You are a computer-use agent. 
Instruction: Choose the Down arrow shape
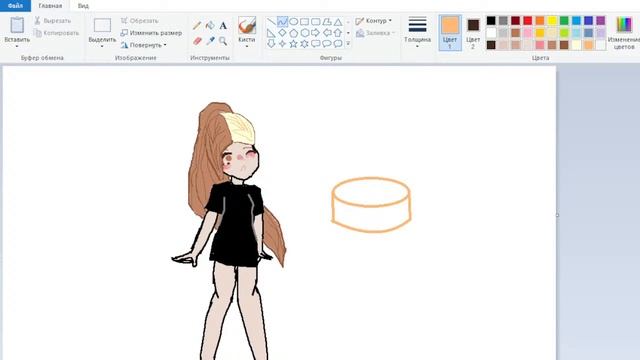(271, 44)
